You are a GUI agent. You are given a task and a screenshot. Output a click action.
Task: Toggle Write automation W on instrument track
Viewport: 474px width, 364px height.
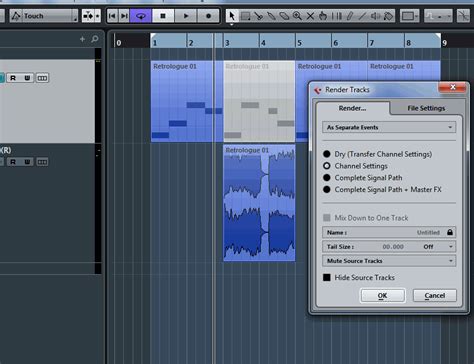[27, 78]
